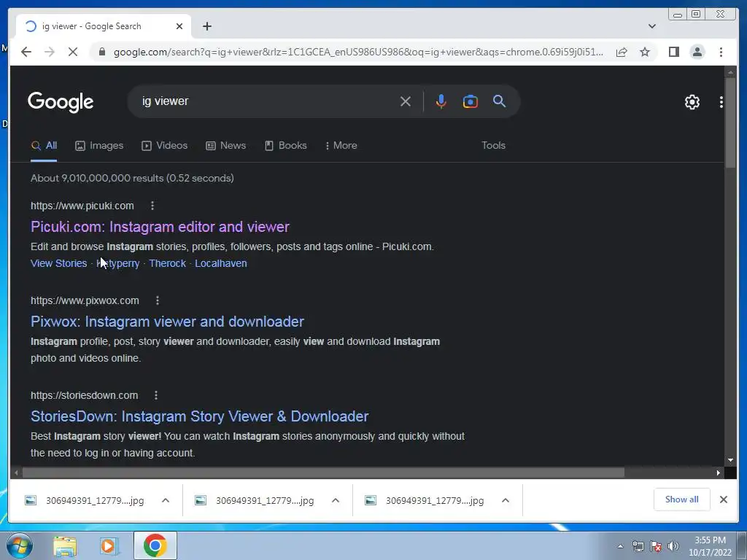The image size is (747, 560).
Task: Open the Chrome profile avatar menu
Action: (697, 52)
